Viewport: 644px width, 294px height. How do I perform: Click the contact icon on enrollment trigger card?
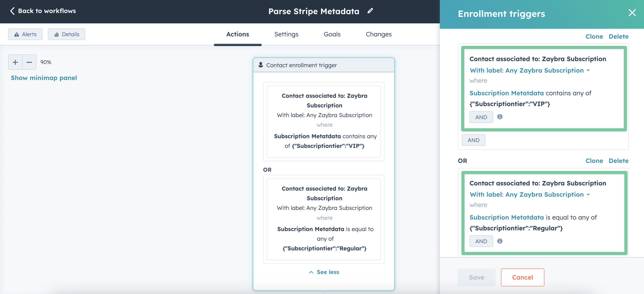(x=260, y=65)
